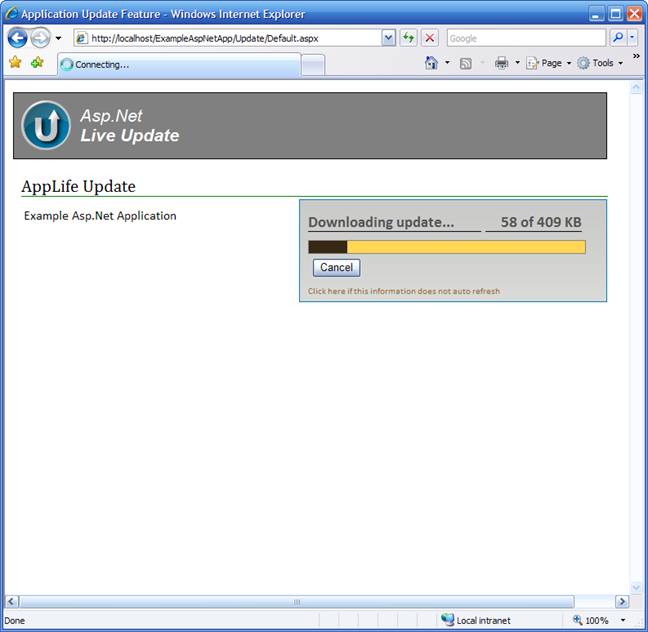Screen dimensions: 648x632
Task: Click the address bar URL field
Action: coord(228,38)
